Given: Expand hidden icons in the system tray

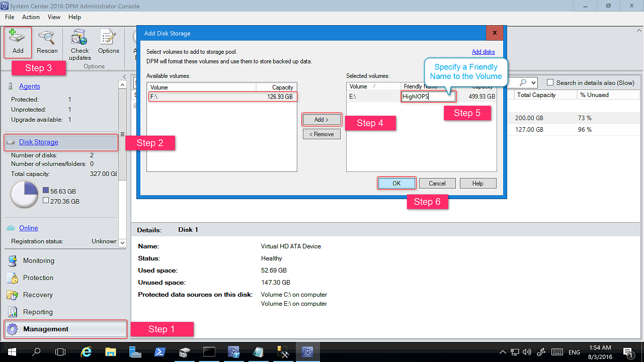Looking at the screenshot, I should pyautogui.click(x=503, y=351).
